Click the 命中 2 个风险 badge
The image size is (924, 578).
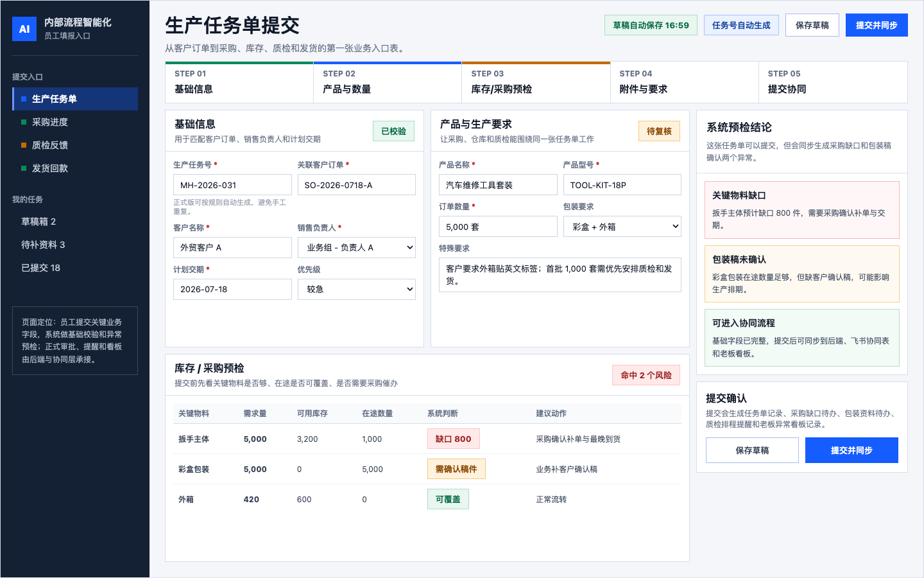[x=646, y=375]
